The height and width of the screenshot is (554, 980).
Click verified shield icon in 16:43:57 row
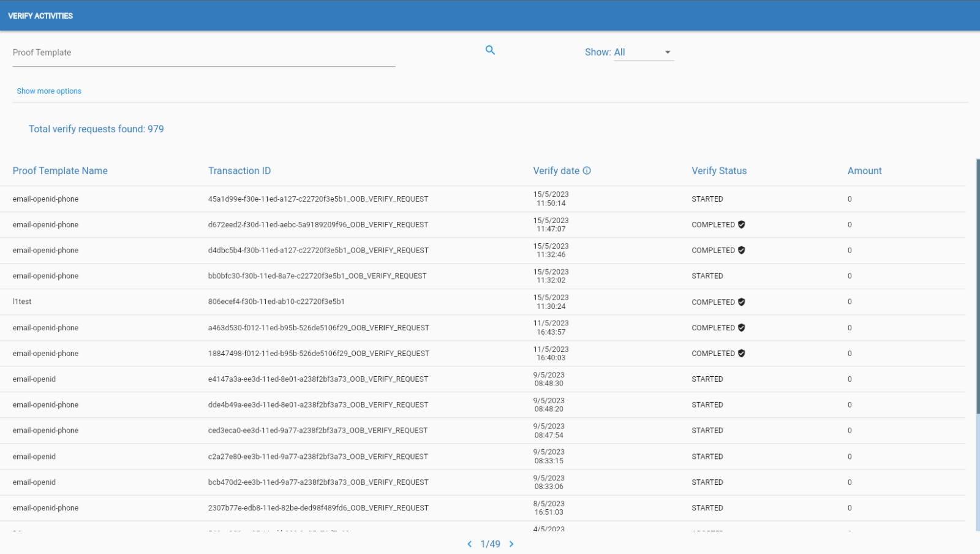tap(742, 328)
